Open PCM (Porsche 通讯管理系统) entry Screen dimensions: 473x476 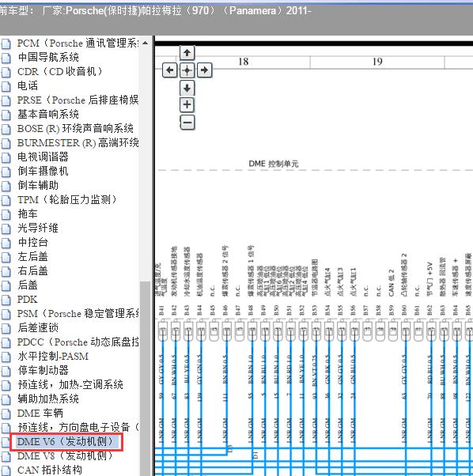[78, 43]
